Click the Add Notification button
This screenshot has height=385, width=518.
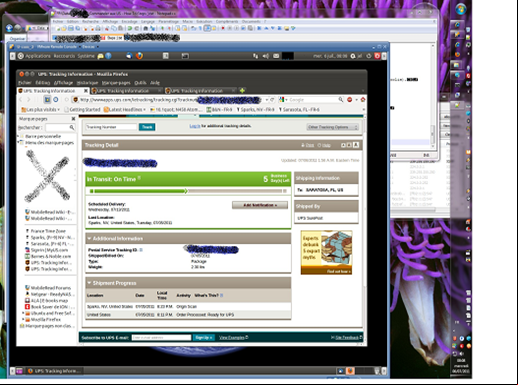260,205
